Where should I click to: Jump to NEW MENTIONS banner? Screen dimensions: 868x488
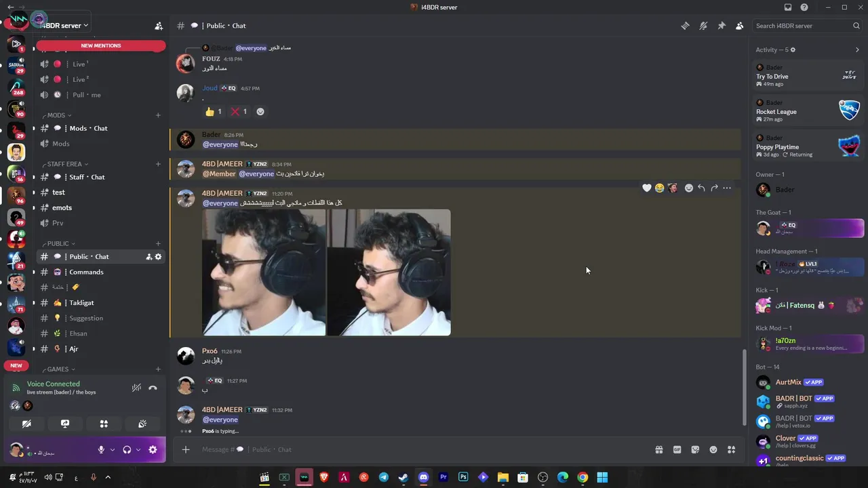(x=100, y=45)
